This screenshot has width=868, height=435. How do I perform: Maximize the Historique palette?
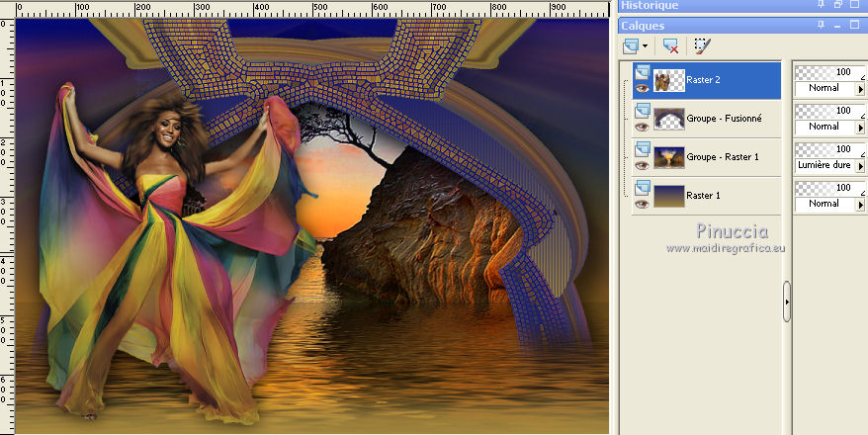855,4
